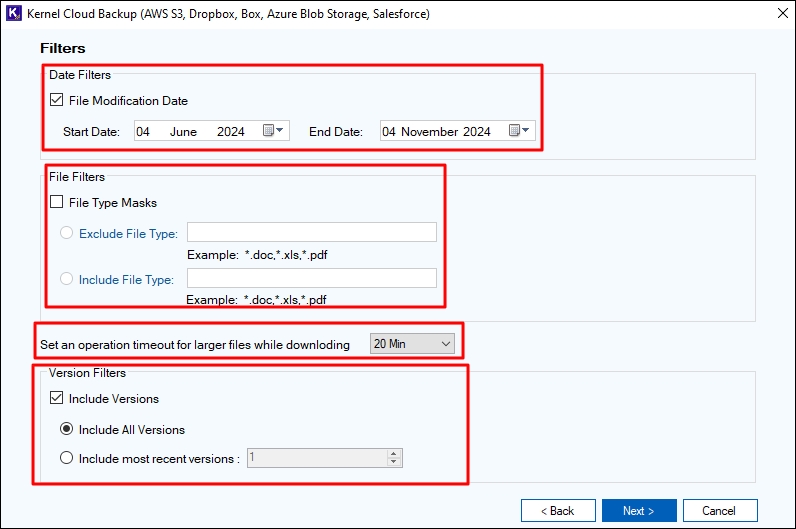Screen dimensions: 796x529
Task: Choose Include most recent versions option
Action: (x=67, y=458)
